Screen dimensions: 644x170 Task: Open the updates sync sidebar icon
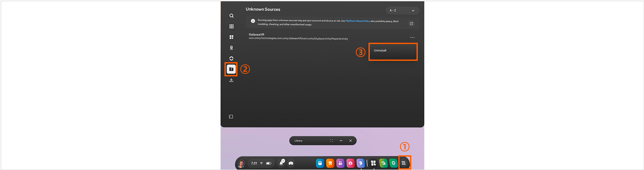click(231, 58)
